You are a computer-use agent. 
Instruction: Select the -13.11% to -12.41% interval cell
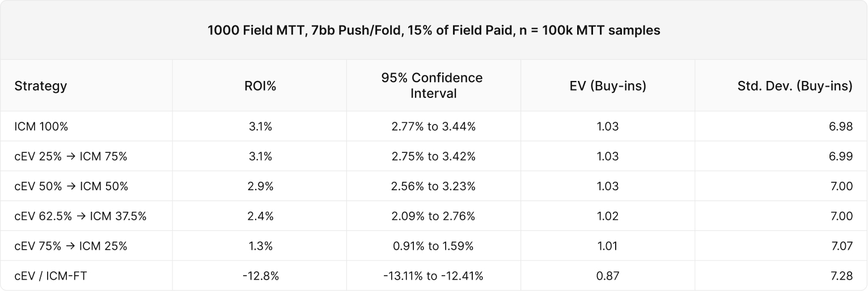click(433, 276)
